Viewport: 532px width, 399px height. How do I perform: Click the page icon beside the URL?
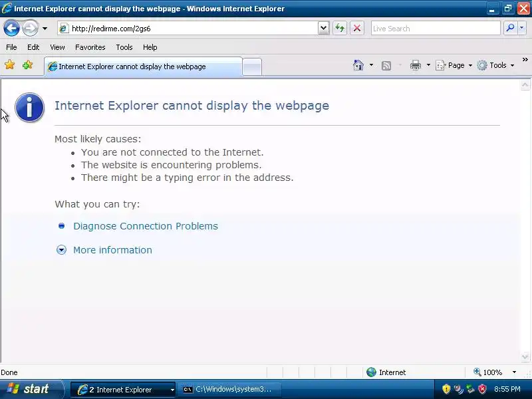[64, 29]
